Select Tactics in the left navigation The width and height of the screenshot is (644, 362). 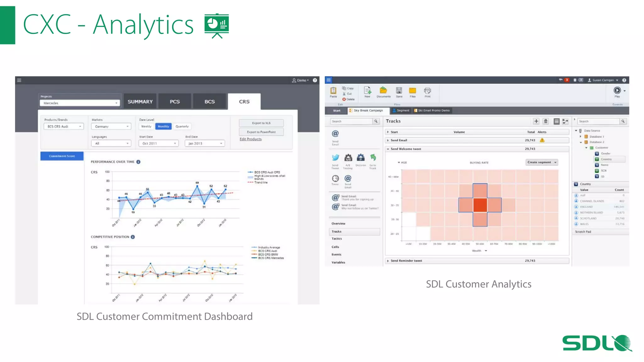pos(336,239)
